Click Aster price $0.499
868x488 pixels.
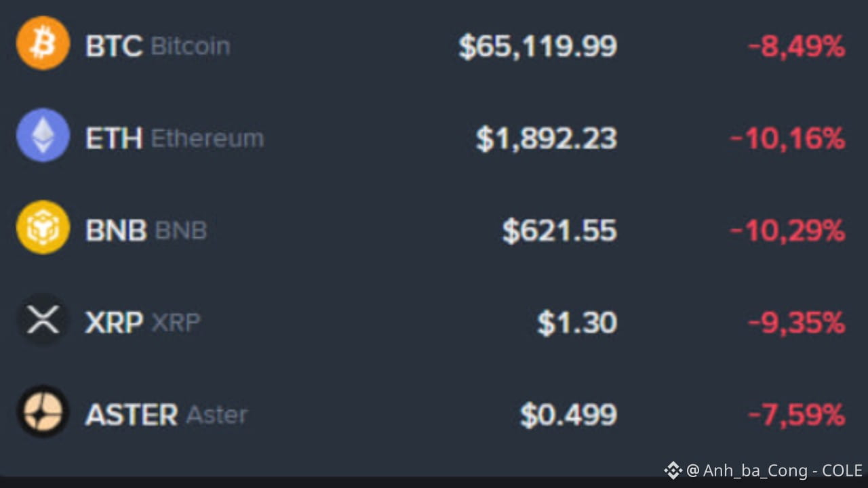pos(568,415)
